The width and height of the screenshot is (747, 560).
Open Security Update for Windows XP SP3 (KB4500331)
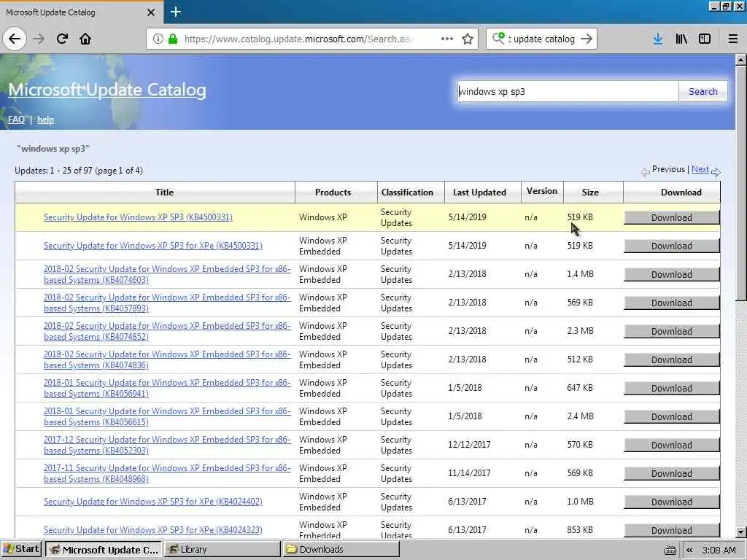coord(138,217)
